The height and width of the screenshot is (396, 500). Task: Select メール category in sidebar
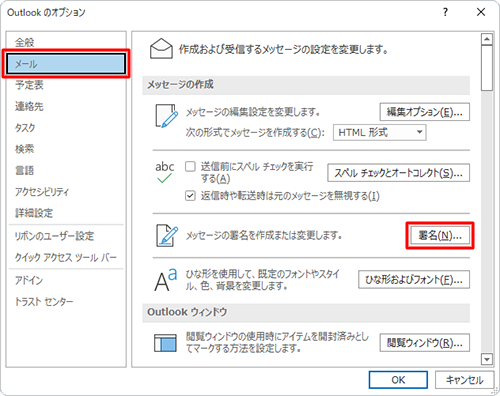click(66, 64)
